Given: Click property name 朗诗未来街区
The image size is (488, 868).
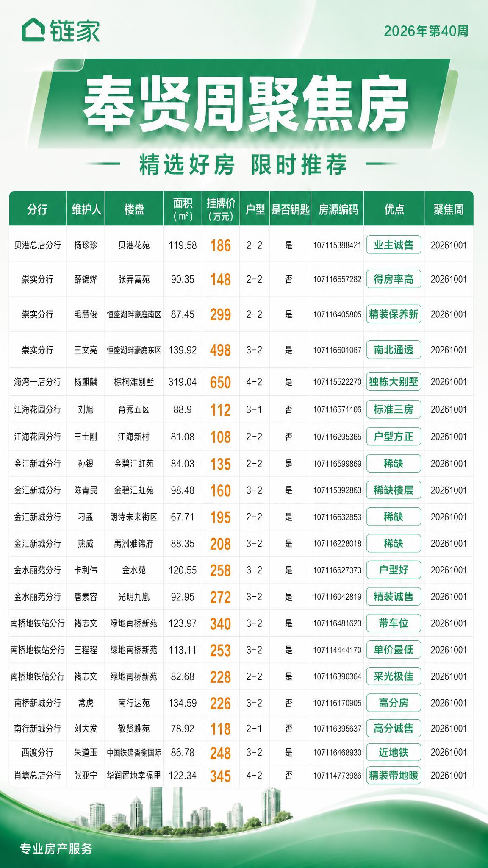Looking at the screenshot, I should (x=134, y=517).
